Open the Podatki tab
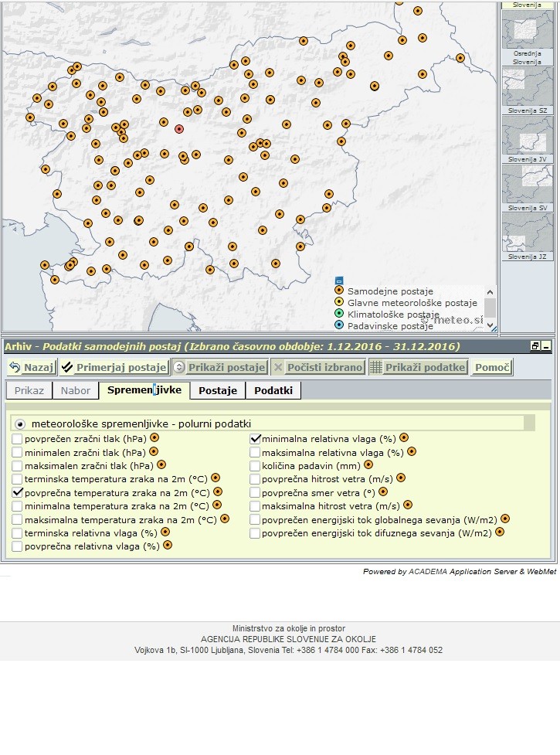This screenshot has width=560, height=755. click(x=273, y=390)
